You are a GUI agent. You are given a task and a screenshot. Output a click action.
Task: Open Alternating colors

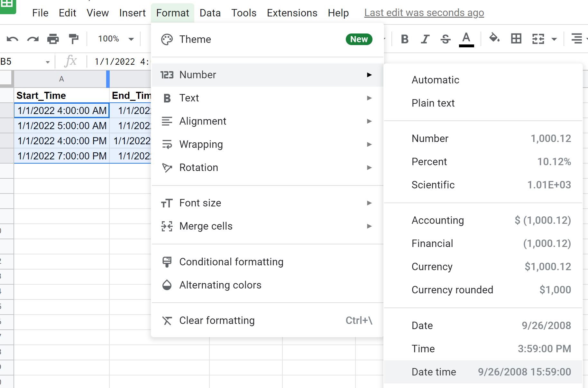[267, 285]
